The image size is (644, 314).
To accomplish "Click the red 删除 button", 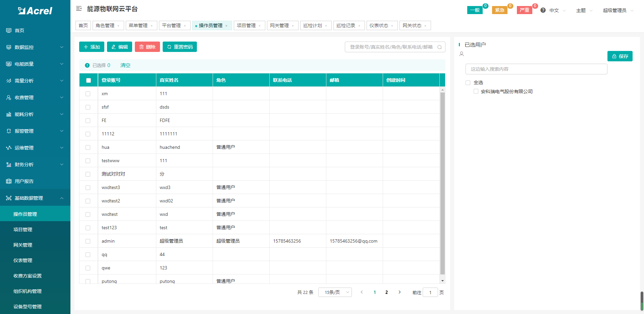I will [147, 47].
